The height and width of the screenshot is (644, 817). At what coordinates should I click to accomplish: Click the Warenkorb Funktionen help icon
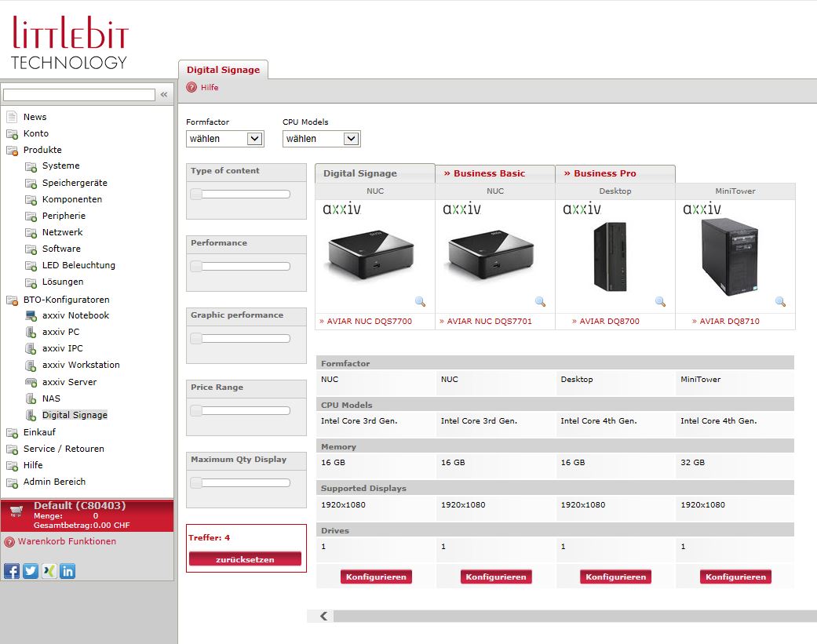[9, 542]
